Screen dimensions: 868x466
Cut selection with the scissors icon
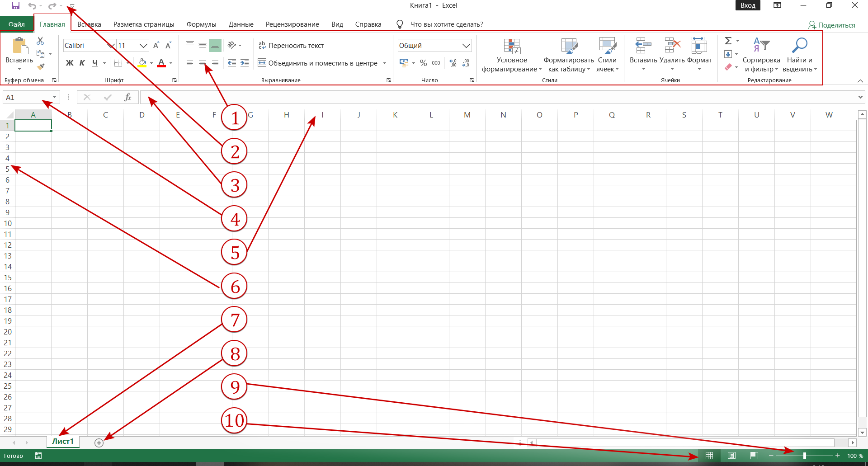tap(40, 41)
